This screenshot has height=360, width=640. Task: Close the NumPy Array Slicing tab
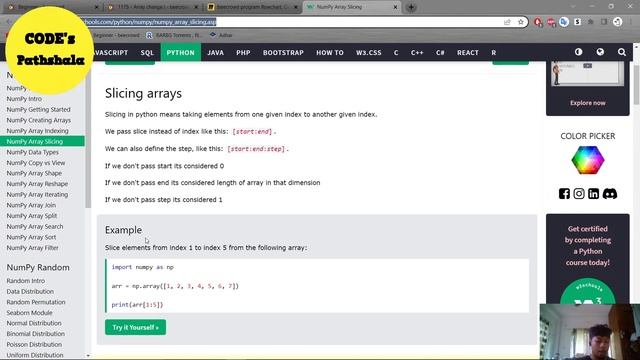point(395,7)
